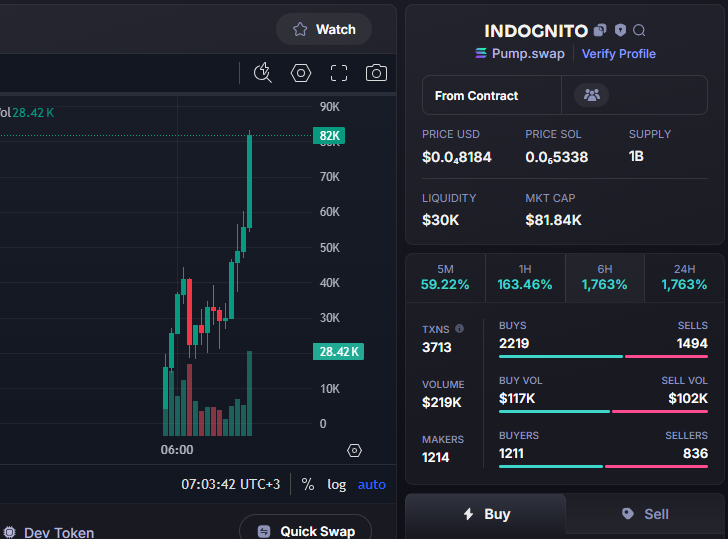Click the BUYERS count 1211
This screenshot has height=539, width=728.
(511, 453)
